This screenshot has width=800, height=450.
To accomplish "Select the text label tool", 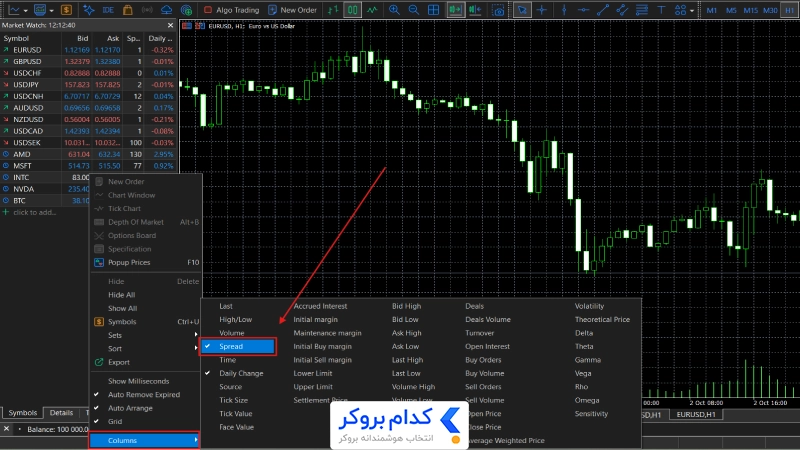I will [661, 10].
